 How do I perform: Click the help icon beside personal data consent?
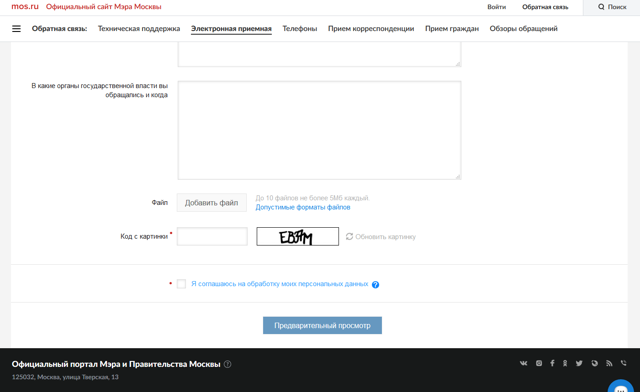(376, 285)
